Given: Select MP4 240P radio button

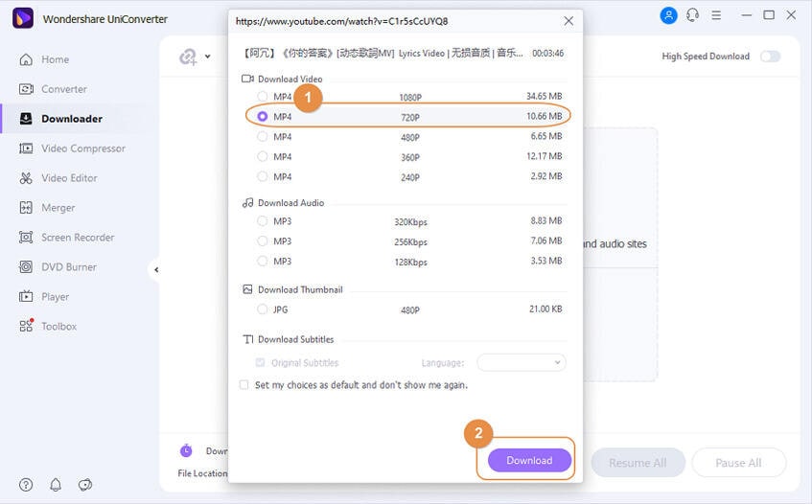Looking at the screenshot, I should (x=263, y=176).
